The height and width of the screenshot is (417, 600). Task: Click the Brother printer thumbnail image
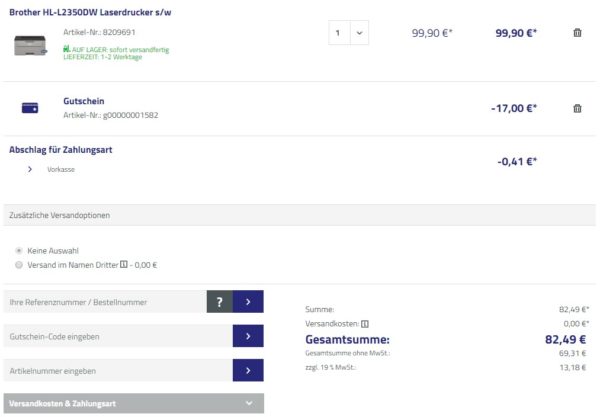[31, 45]
